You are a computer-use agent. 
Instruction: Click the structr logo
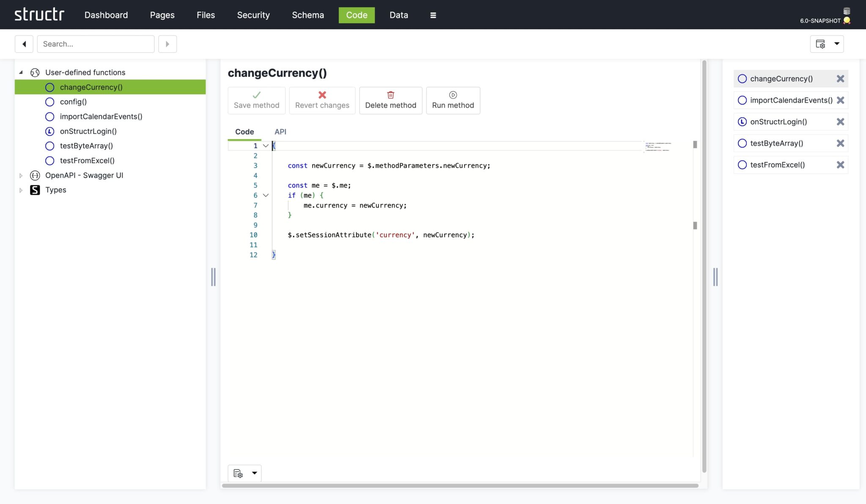[40, 14]
